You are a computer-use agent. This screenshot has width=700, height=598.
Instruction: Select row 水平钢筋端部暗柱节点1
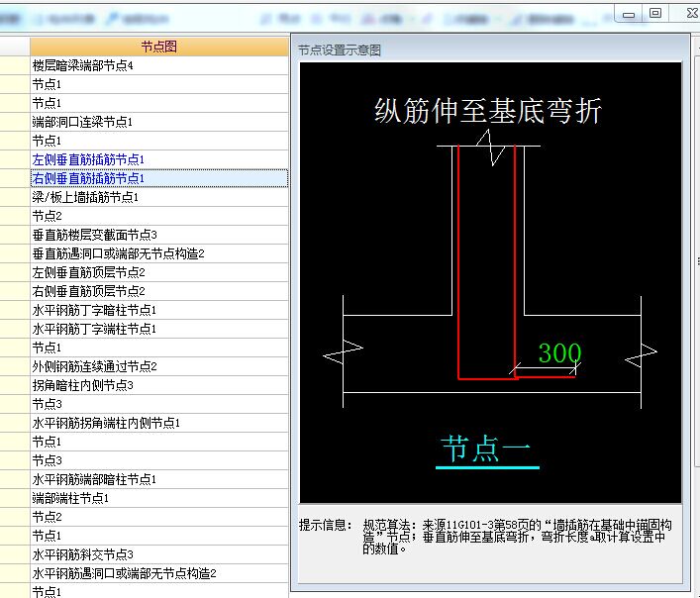[x=159, y=479]
